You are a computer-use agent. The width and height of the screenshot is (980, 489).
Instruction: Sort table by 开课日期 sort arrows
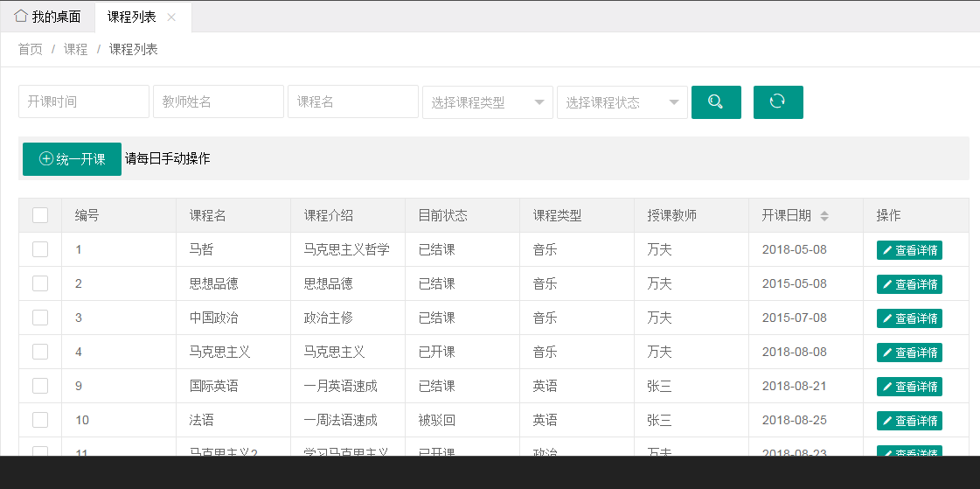pos(824,216)
